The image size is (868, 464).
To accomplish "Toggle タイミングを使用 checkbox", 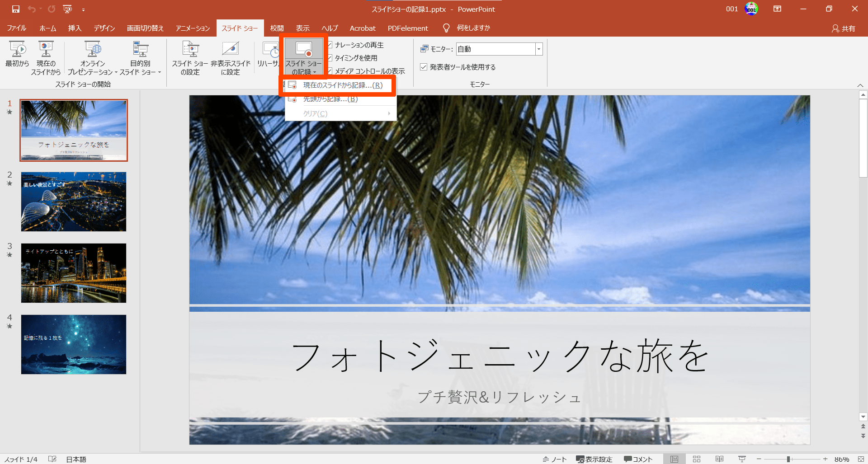I will [330, 58].
